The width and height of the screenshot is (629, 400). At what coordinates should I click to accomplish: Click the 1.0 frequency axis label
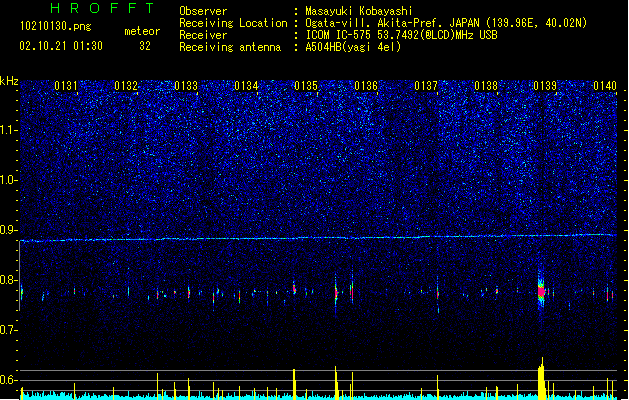pos(9,180)
